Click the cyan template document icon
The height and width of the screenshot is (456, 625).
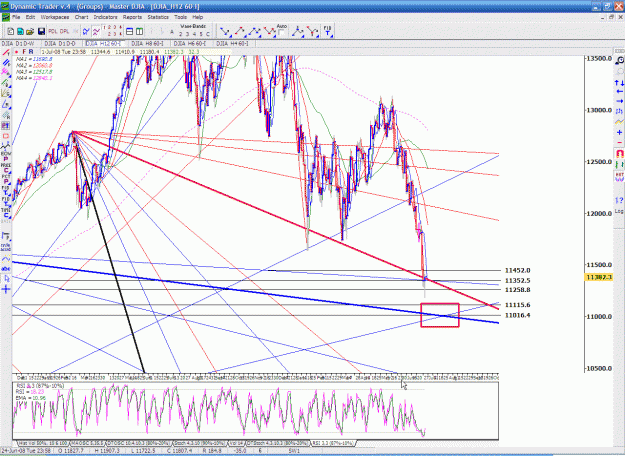[x=20, y=31]
